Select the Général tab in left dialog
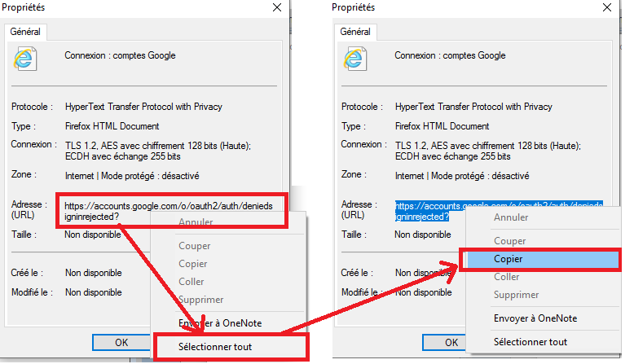 (x=25, y=32)
